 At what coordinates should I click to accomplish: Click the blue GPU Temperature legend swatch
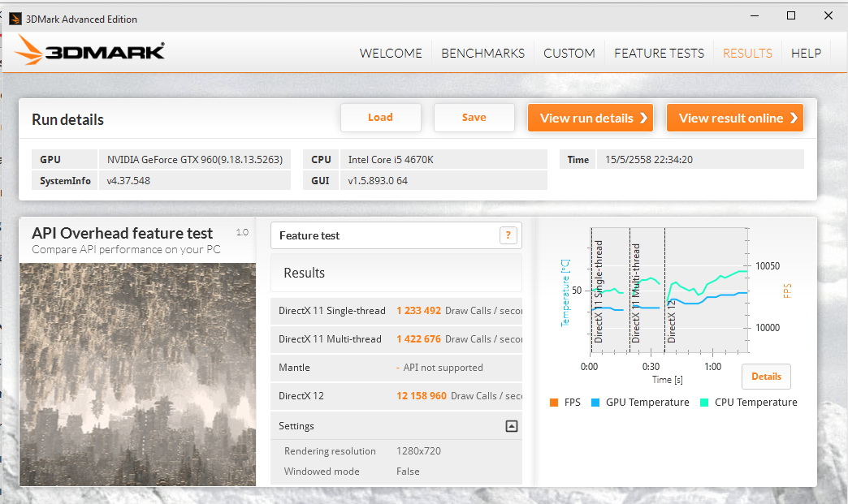point(595,403)
